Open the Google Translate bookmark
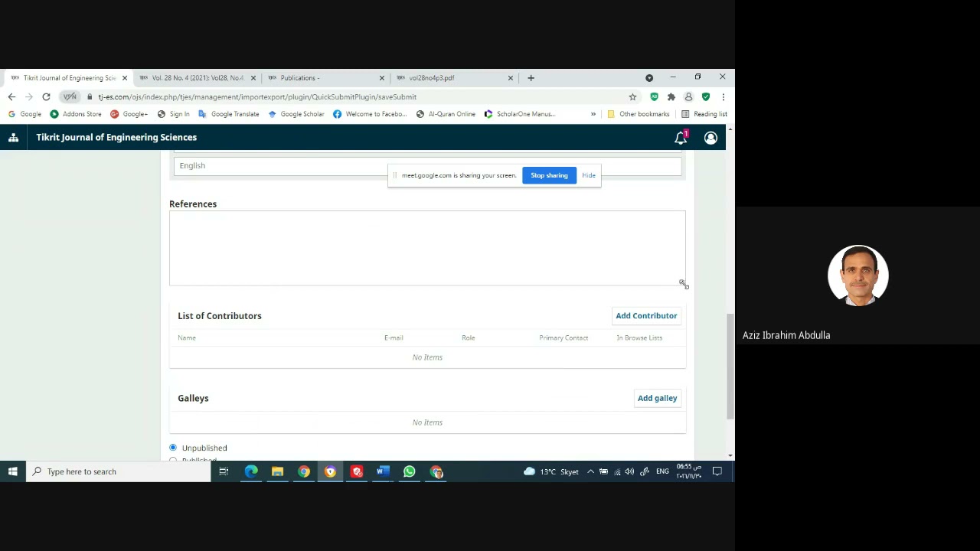 point(228,114)
